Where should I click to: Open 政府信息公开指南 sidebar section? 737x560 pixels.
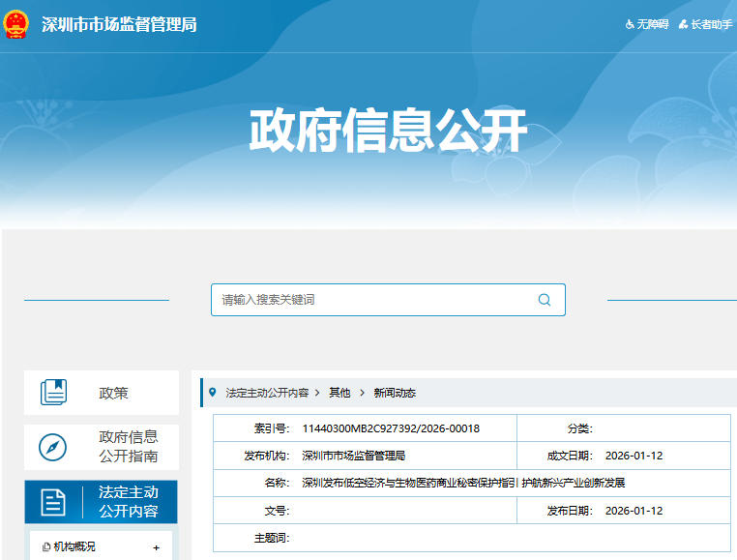click(102, 447)
